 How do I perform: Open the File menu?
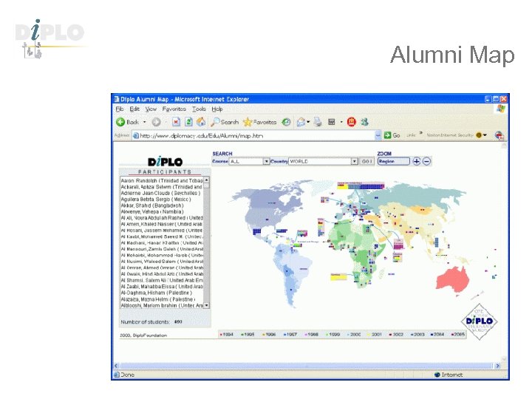click(x=120, y=109)
